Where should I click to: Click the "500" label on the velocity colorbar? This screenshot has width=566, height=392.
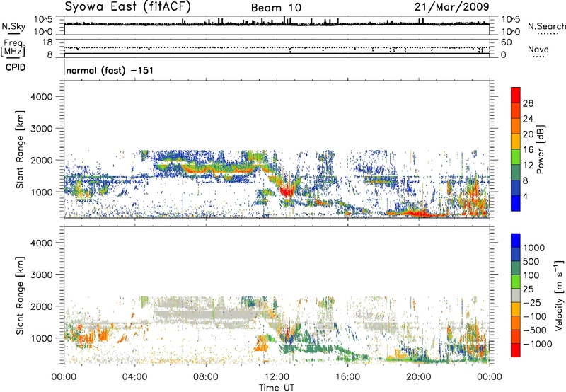point(531,262)
